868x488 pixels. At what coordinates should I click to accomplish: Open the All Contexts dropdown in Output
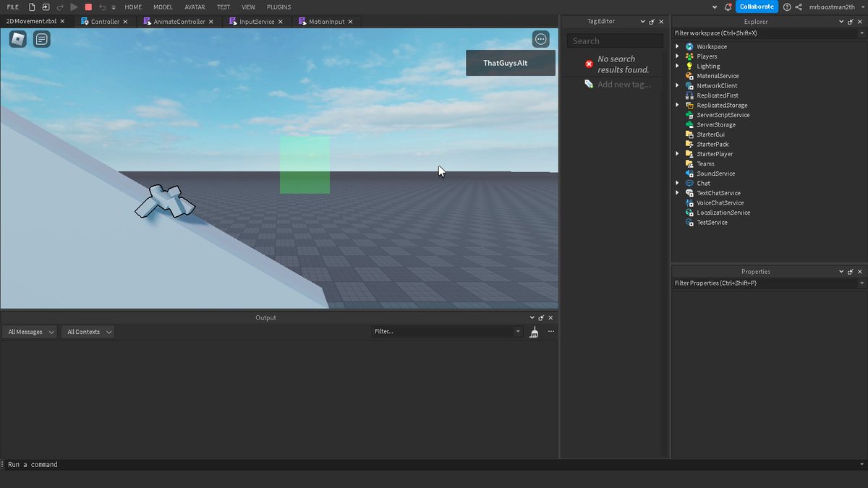(x=88, y=331)
